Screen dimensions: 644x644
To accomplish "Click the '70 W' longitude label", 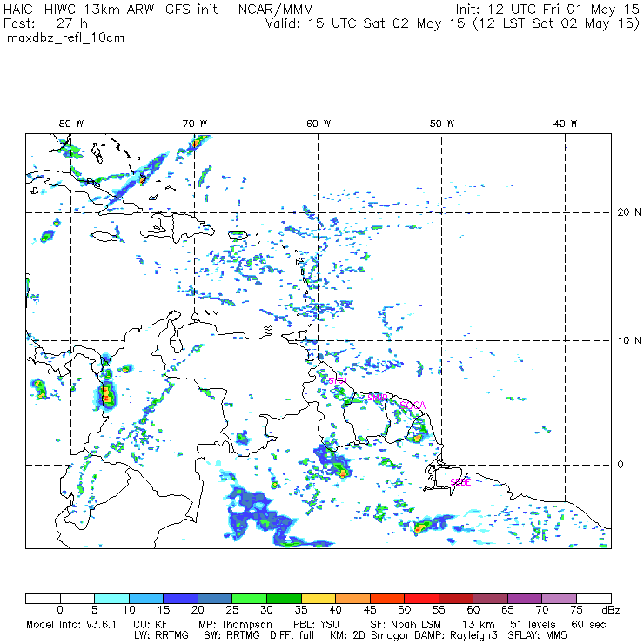I will click(x=195, y=124).
